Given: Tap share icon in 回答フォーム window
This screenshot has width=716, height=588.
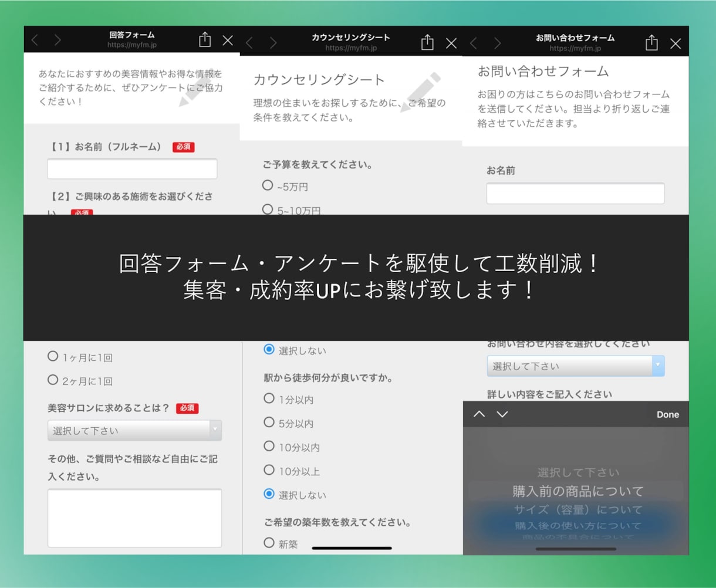Looking at the screenshot, I should 204,39.
